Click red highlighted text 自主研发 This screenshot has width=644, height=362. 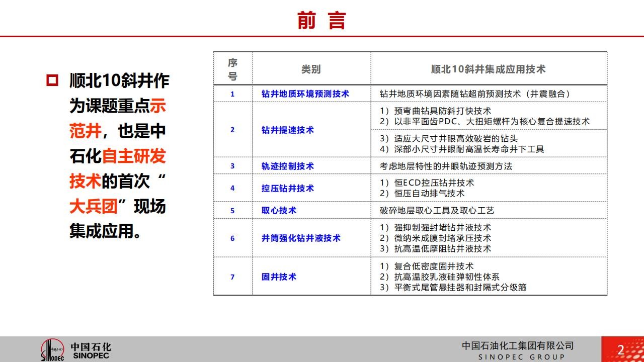pos(134,156)
